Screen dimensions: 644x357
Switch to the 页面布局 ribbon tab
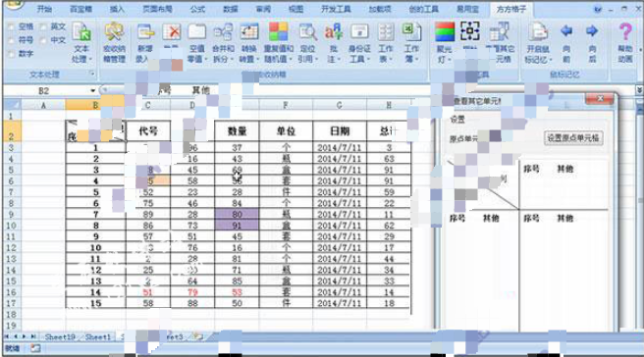coord(157,9)
